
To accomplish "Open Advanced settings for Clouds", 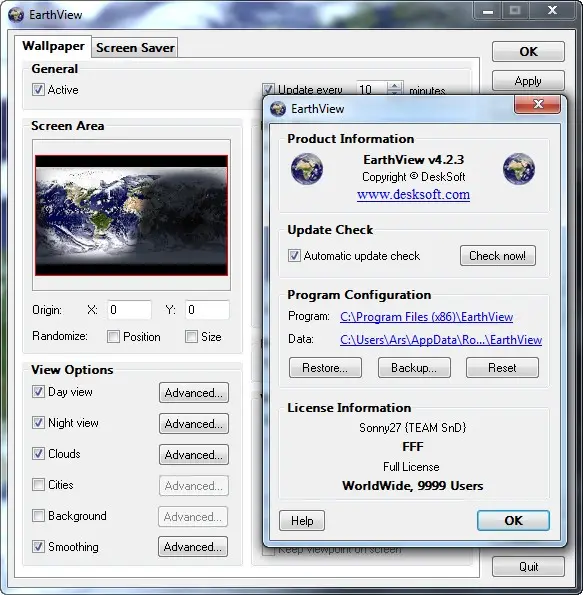I will click(x=194, y=455).
